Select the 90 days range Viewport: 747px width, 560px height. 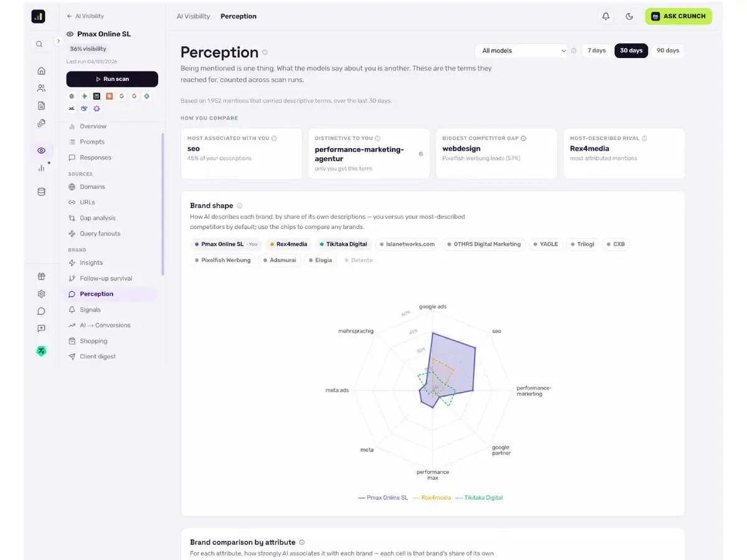pyautogui.click(x=668, y=51)
